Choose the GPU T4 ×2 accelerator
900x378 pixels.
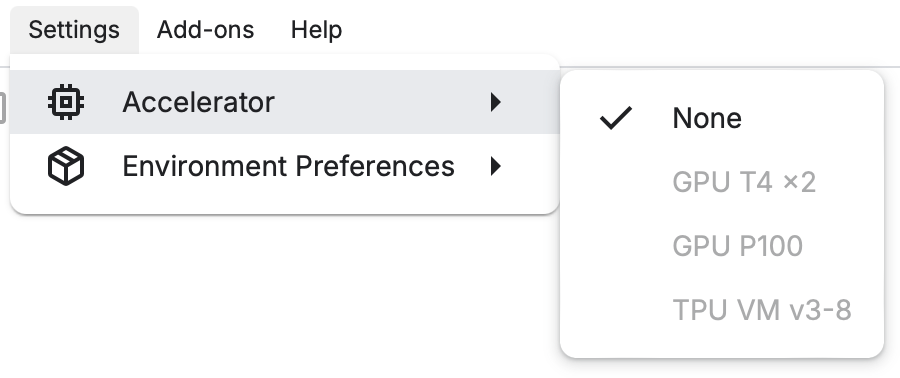[x=722, y=182]
